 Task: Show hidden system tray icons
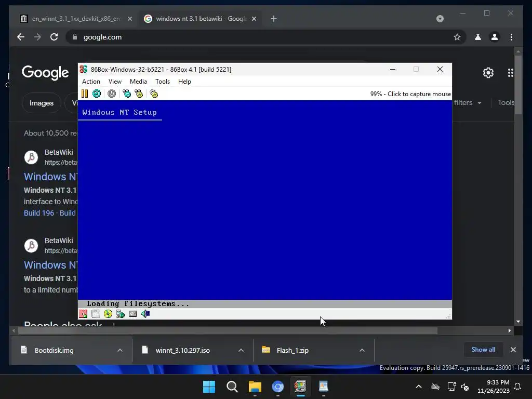(x=419, y=387)
